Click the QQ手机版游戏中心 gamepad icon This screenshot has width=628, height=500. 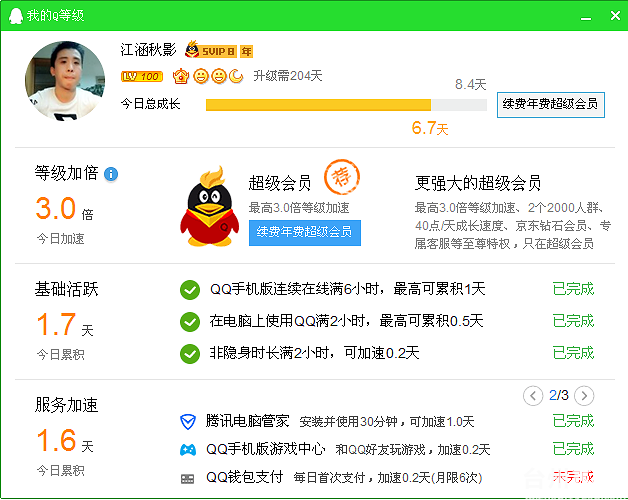188,450
